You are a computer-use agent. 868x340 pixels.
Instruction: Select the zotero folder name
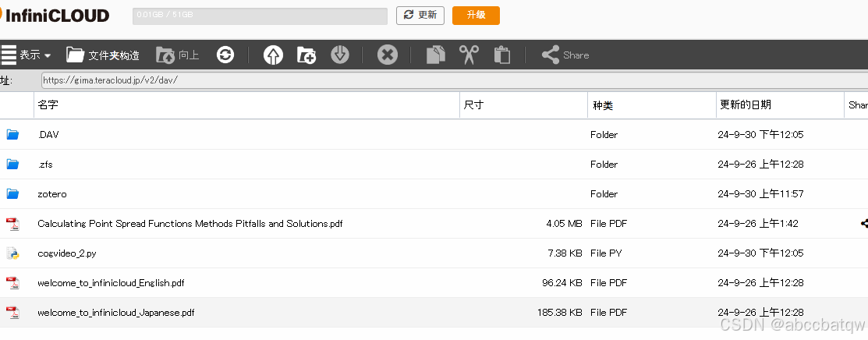[52, 194]
